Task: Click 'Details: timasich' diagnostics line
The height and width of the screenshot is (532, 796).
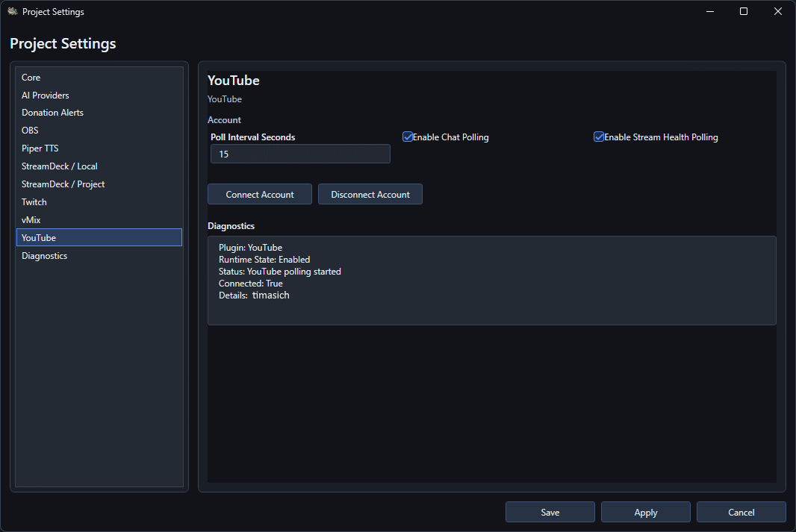Action: [x=254, y=295]
